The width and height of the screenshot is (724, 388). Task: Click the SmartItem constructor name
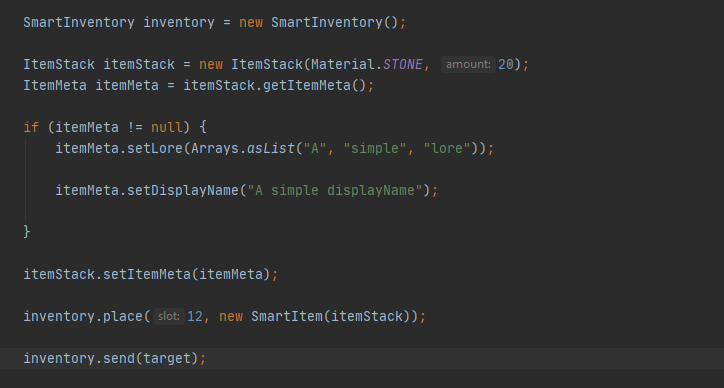coord(287,317)
